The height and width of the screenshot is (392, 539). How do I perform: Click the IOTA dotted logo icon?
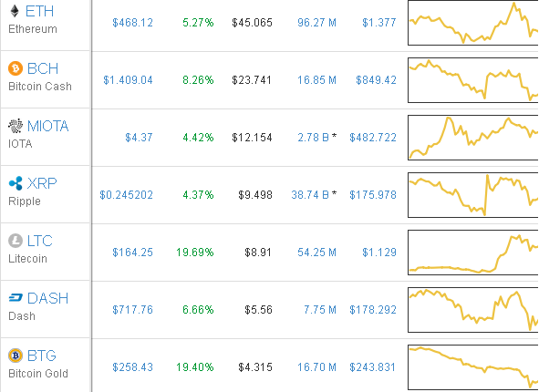click(16, 126)
